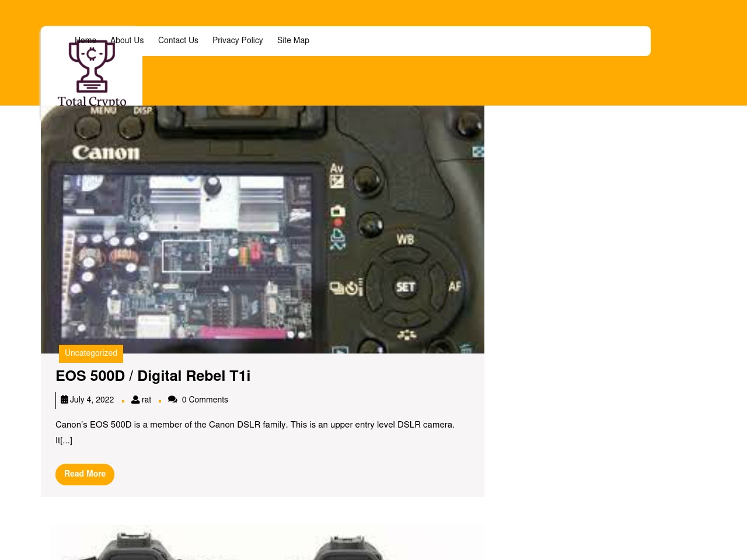Image resolution: width=747 pixels, height=560 pixels.
Task: Open the 0 Comments link
Action: pyautogui.click(x=205, y=400)
